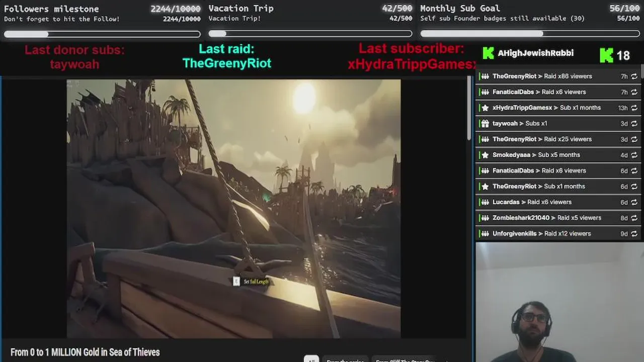
Task: Click the raid icon next to Lucardas
Action: coord(485,202)
